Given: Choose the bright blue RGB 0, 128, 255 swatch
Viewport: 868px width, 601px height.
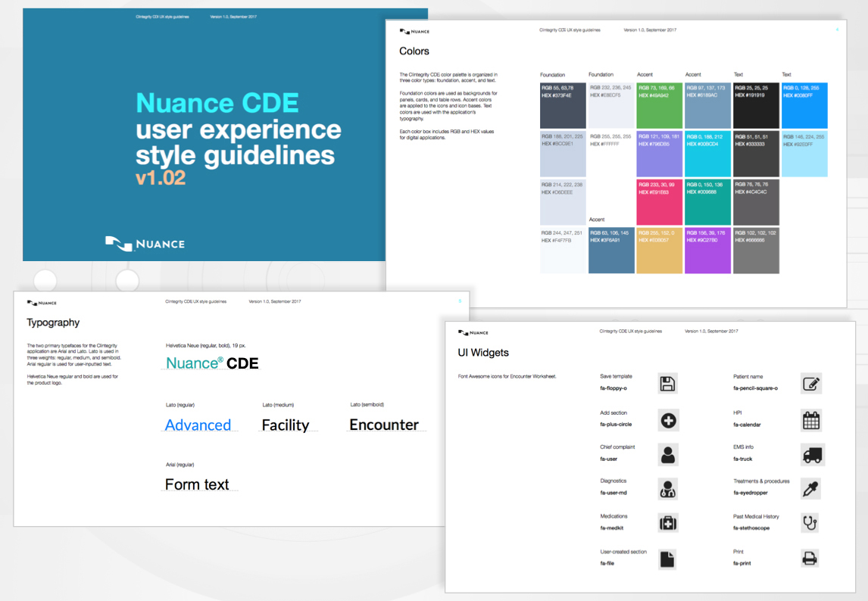Looking at the screenshot, I should (804, 106).
